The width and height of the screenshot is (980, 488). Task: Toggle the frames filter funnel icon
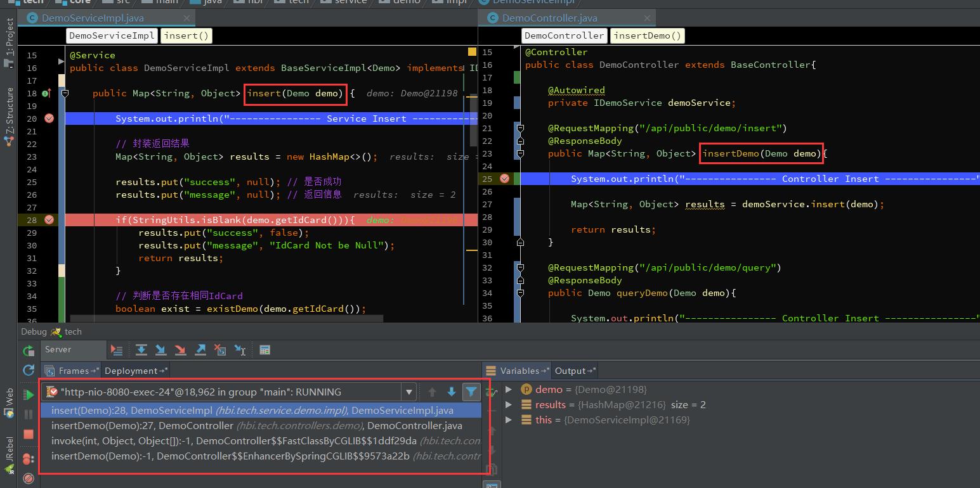pyautogui.click(x=471, y=392)
